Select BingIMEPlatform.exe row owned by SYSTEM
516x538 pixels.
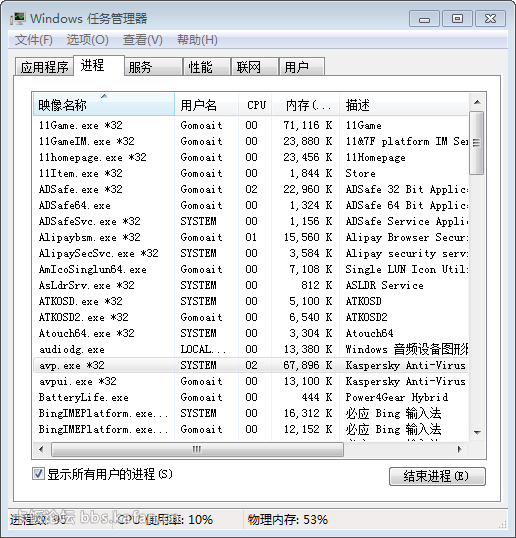pyautogui.click(x=250, y=413)
